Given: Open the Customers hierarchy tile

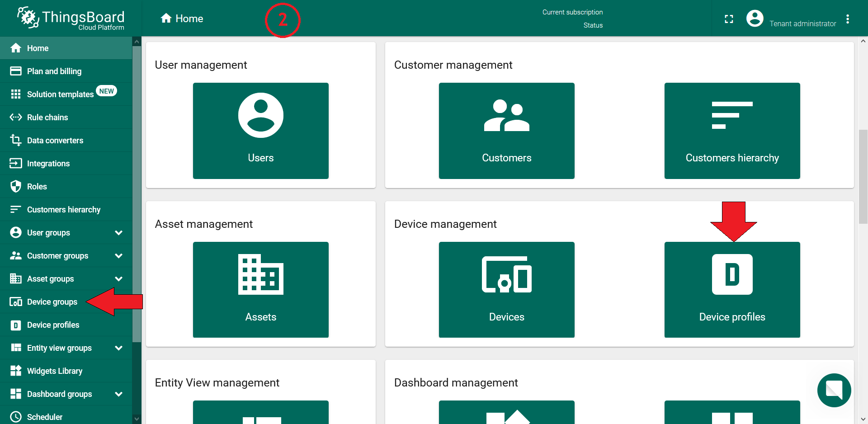Looking at the screenshot, I should (x=732, y=131).
